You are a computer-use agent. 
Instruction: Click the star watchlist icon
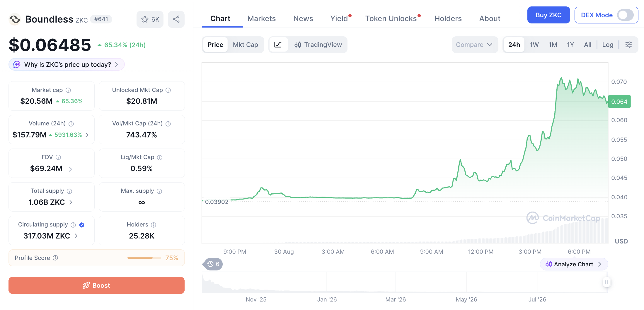145,19
